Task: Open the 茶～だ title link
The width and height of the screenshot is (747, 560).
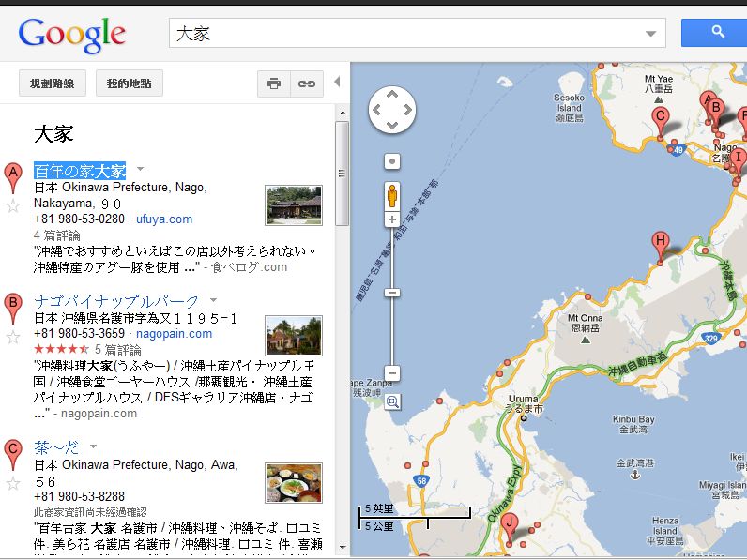Action: [56, 447]
